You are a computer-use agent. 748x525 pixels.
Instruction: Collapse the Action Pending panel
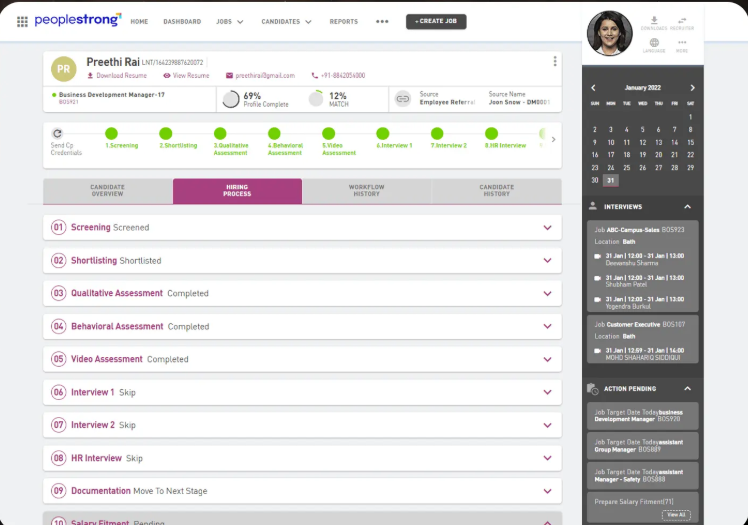687,389
